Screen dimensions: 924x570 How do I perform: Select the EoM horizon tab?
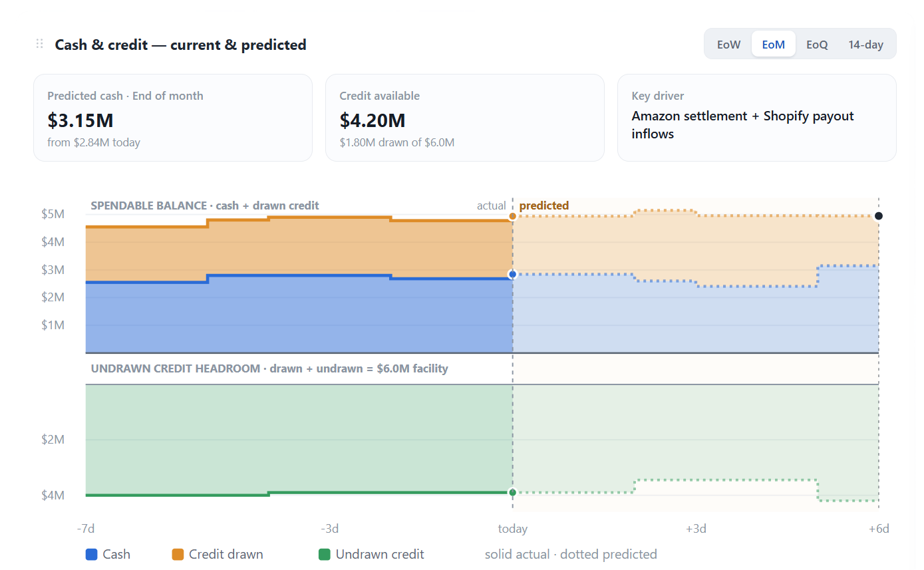(773, 45)
